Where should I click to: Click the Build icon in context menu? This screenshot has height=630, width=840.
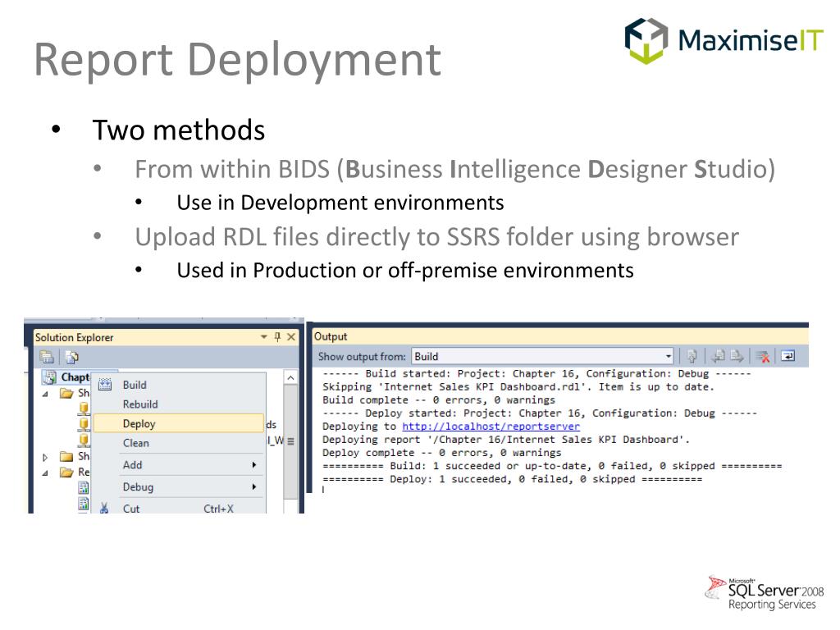(x=105, y=385)
